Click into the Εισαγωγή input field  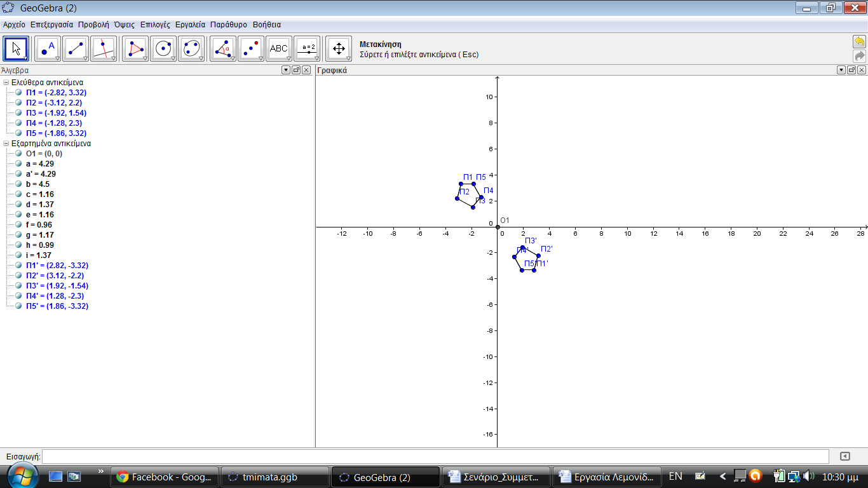point(435,456)
